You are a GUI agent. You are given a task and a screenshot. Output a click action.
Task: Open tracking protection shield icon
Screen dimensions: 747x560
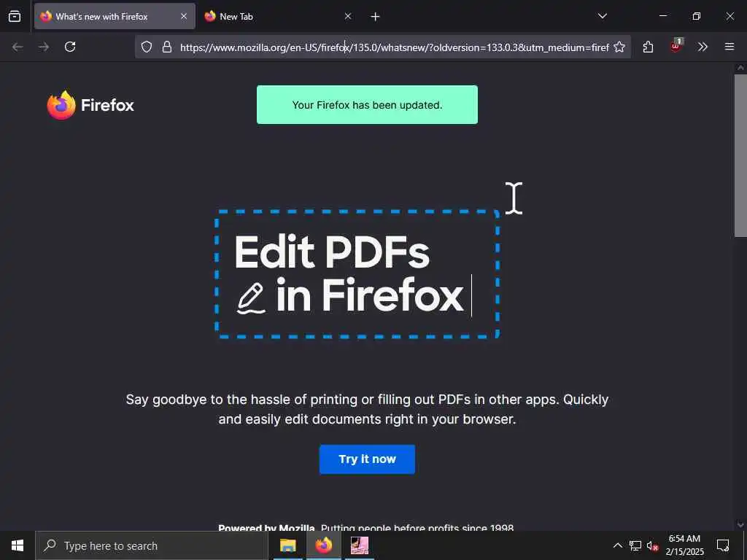(x=147, y=47)
